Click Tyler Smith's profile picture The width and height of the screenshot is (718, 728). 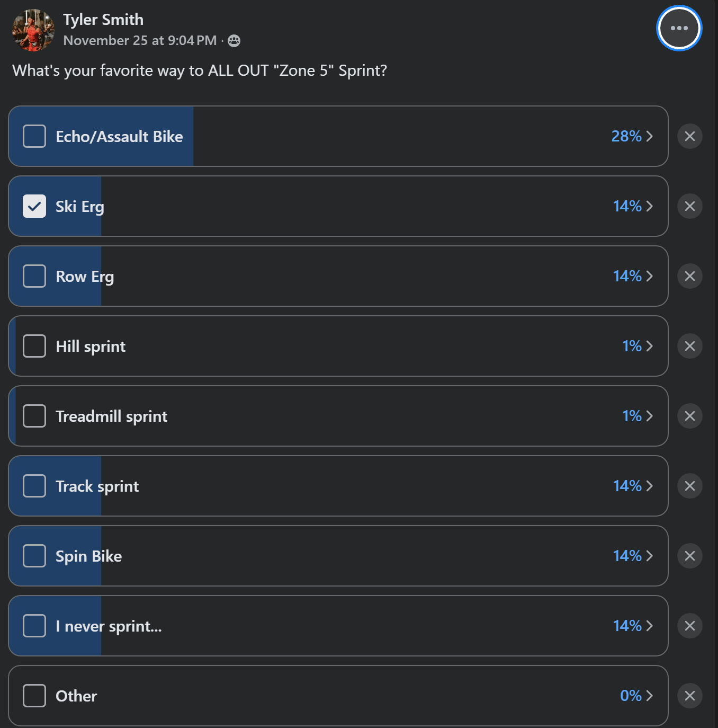pyautogui.click(x=33, y=30)
